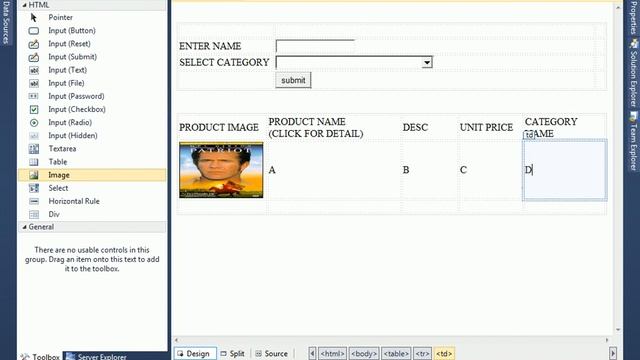
Task: Pick the Textarea toolbox icon
Action: [34, 149]
